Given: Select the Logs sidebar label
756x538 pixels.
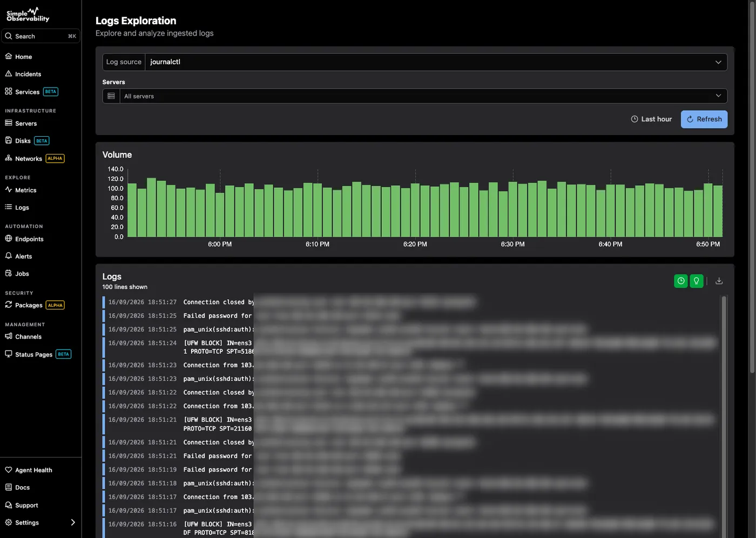Looking at the screenshot, I should (x=22, y=207).
